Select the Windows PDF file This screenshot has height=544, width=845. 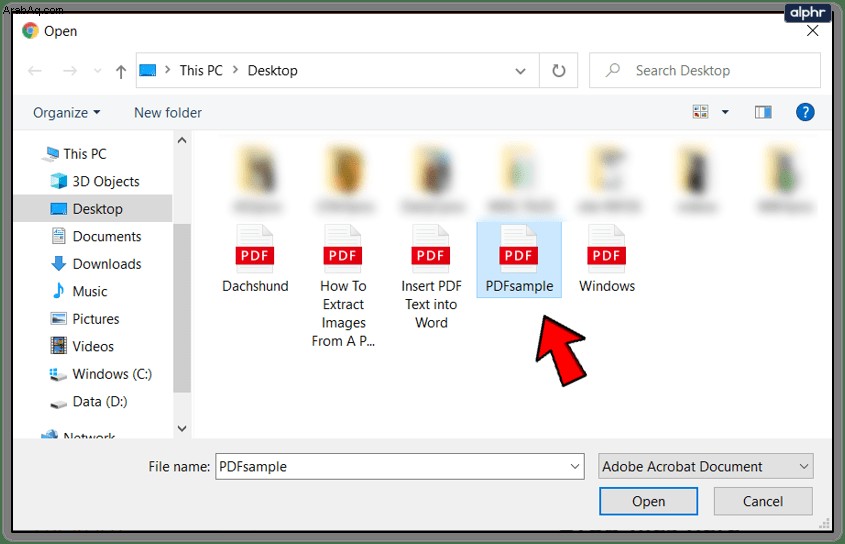pyautogui.click(x=607, y=259)
